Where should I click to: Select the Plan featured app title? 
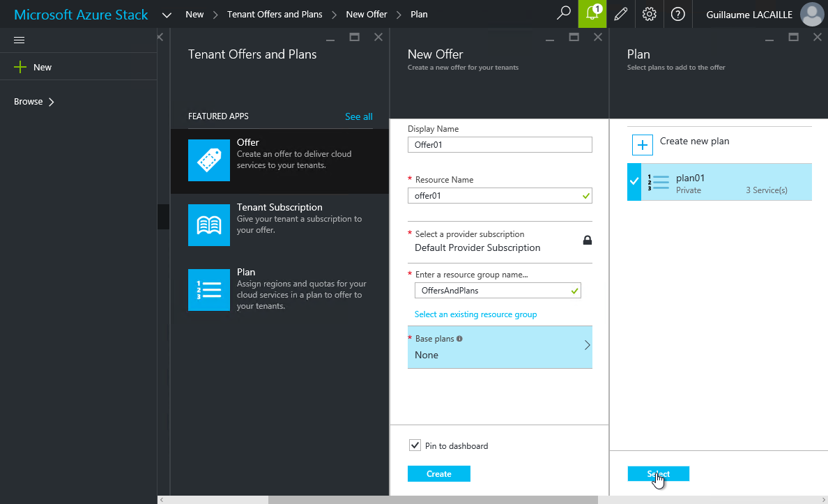click(246, 272)
